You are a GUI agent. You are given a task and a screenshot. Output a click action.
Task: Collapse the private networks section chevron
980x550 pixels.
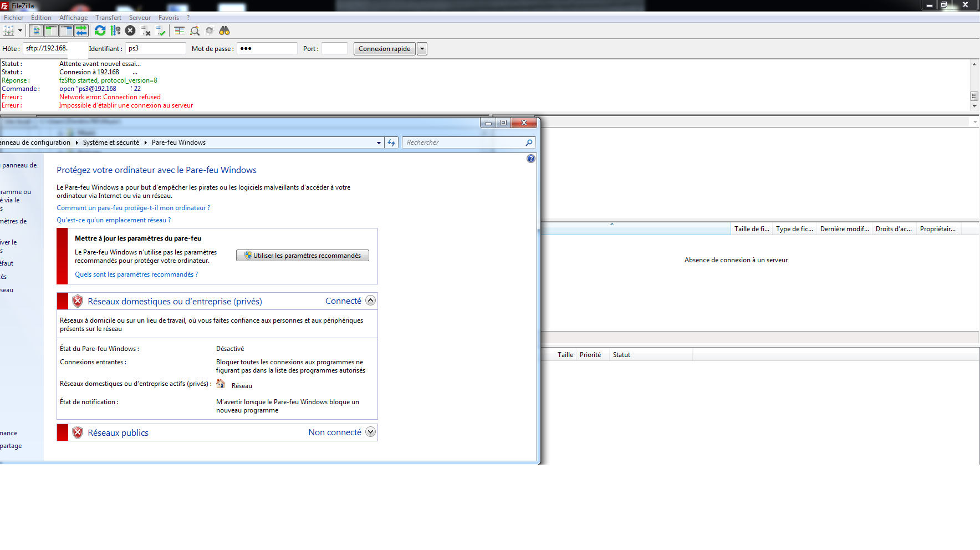click(371, 301)
